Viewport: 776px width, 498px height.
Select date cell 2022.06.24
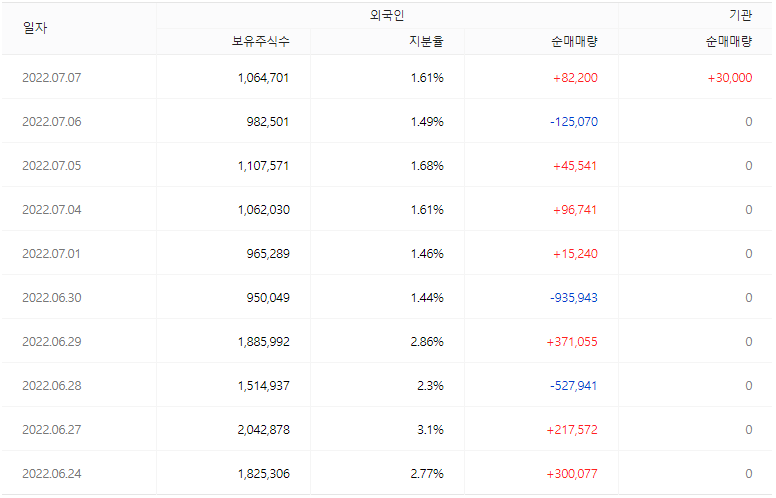coord(52,474)
